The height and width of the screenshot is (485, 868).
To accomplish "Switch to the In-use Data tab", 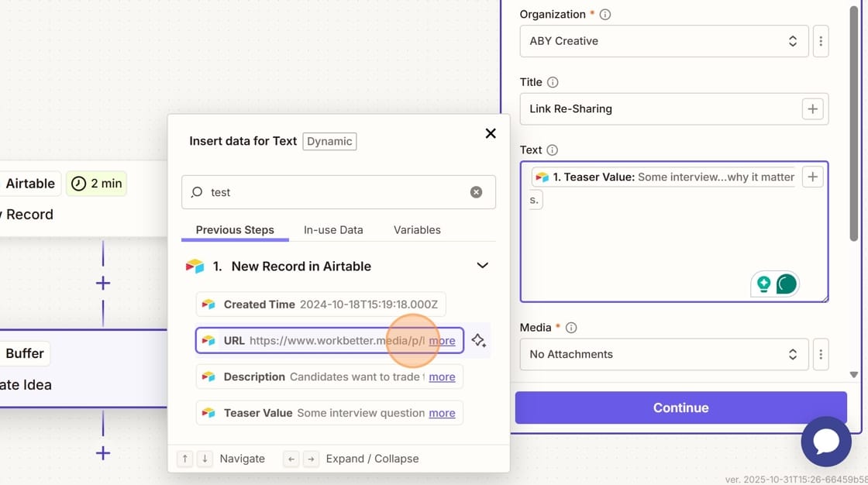I will point(333,229).
